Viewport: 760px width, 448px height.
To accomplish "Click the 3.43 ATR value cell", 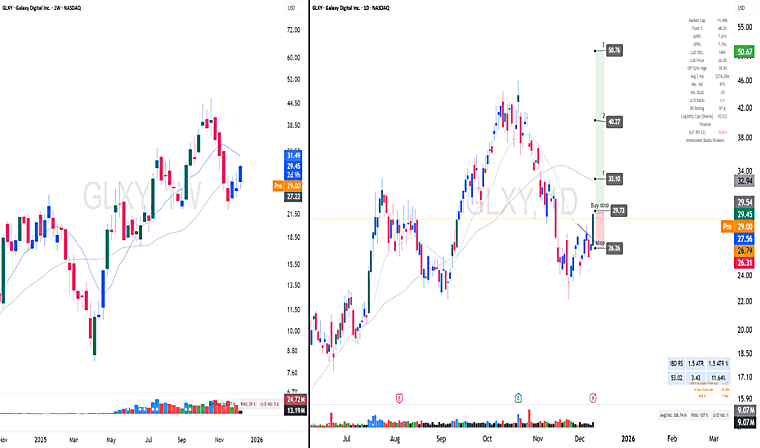I will [696, 377].
